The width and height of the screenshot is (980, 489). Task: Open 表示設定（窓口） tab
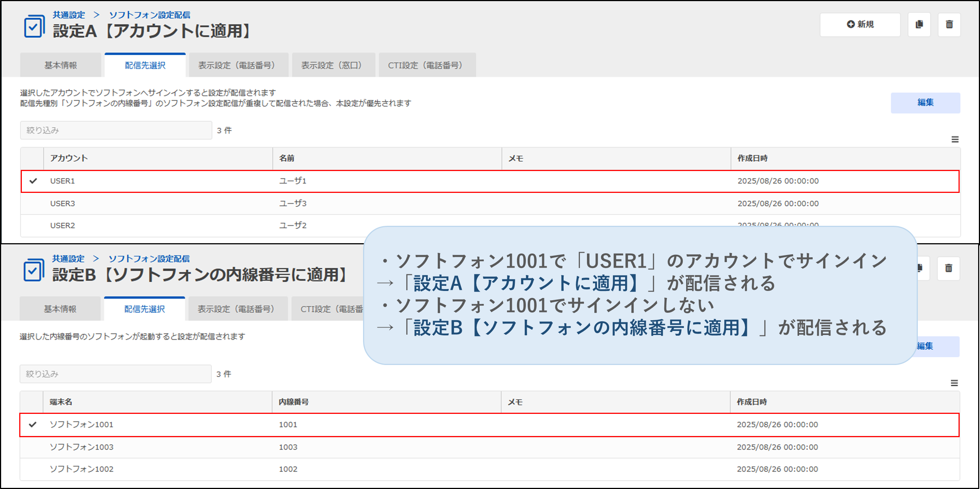[x=333, y=66]
